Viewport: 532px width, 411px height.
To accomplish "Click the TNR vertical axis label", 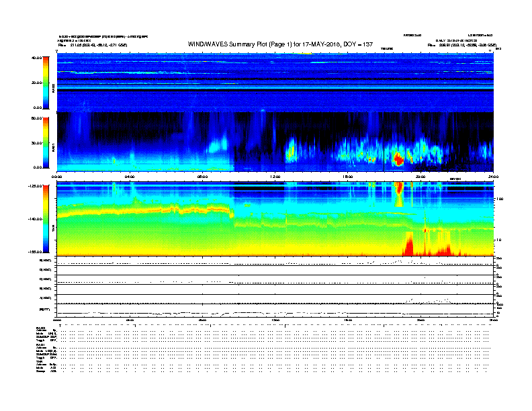I will tap(53, 228).
